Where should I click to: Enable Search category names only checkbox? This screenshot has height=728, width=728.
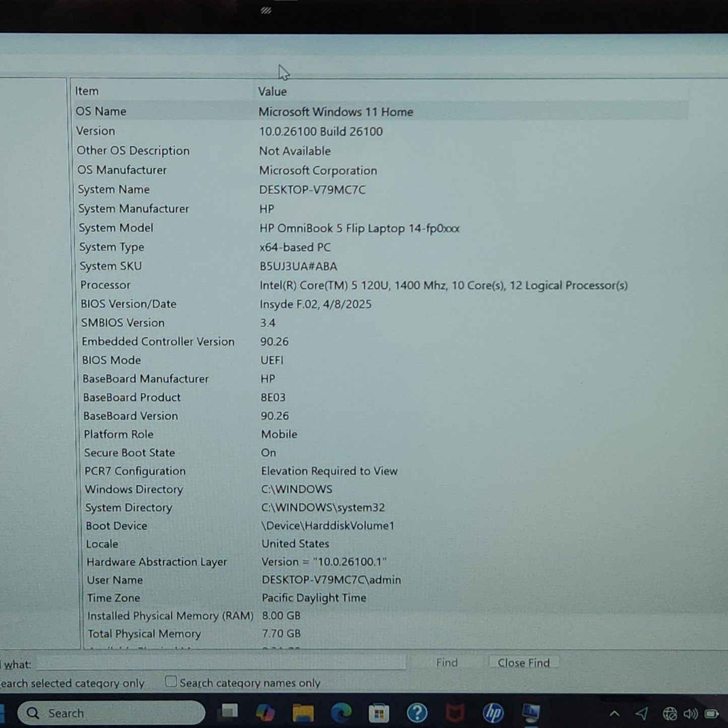click(x=171, y=682)
